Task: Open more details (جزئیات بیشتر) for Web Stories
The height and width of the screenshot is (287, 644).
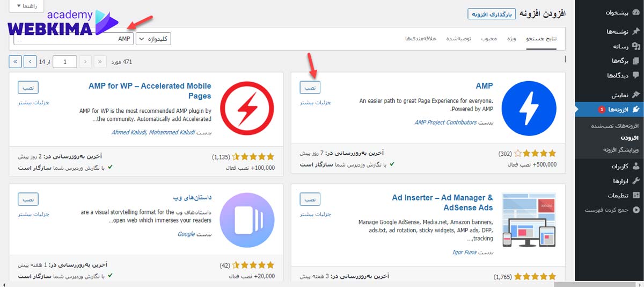Action: point(33,214)
